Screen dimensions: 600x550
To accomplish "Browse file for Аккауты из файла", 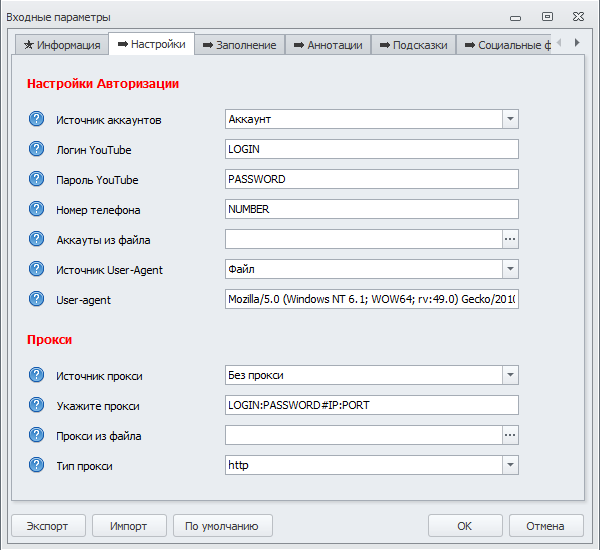I will pyautogui.click(x=510, y=239).
